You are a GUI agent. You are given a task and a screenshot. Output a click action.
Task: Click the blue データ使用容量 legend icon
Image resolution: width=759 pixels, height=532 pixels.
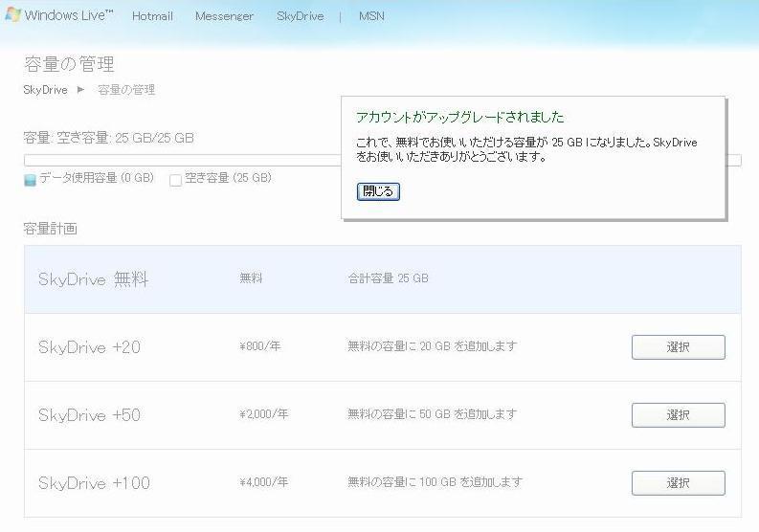30,180
